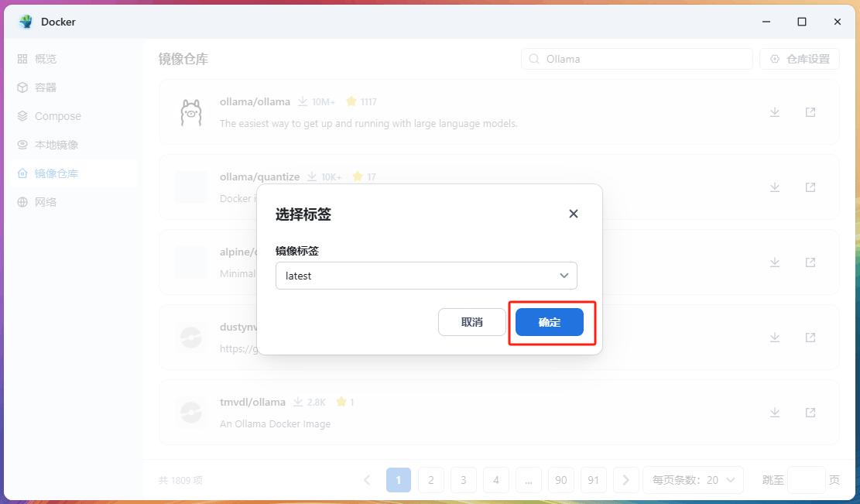
Task: Jump to page 91 in pagination
Action: [x=593, y=480]
